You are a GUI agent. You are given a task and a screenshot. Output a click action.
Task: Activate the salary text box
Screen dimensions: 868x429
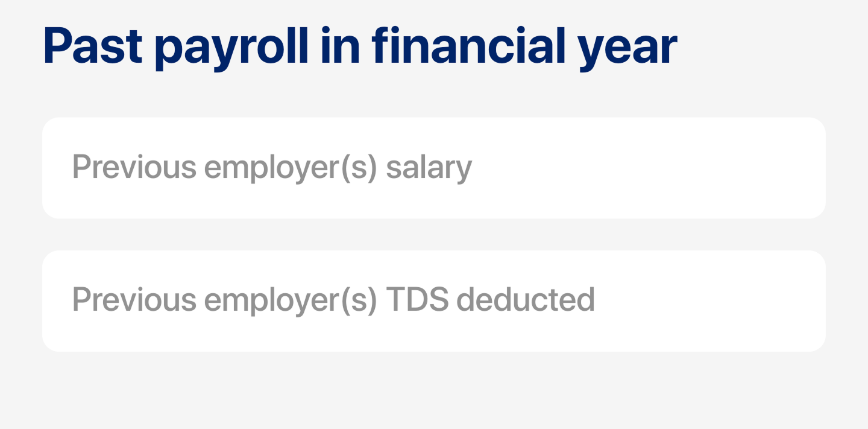click(x=433, y=168)
